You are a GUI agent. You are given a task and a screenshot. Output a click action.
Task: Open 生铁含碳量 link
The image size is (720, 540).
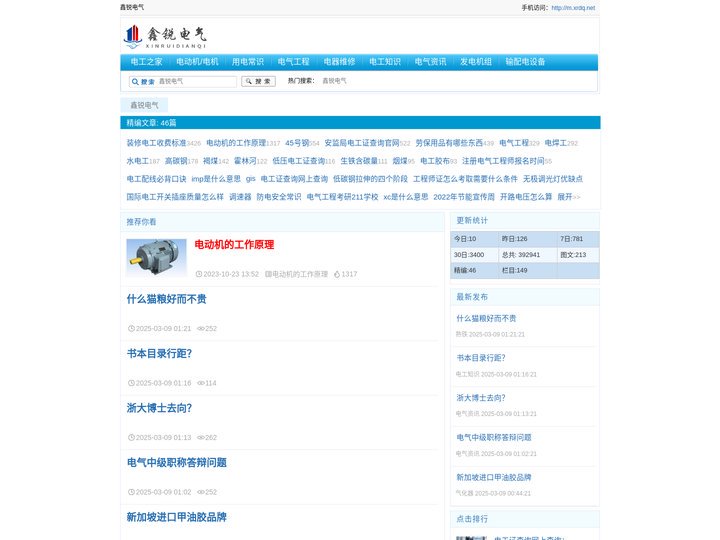359,161
